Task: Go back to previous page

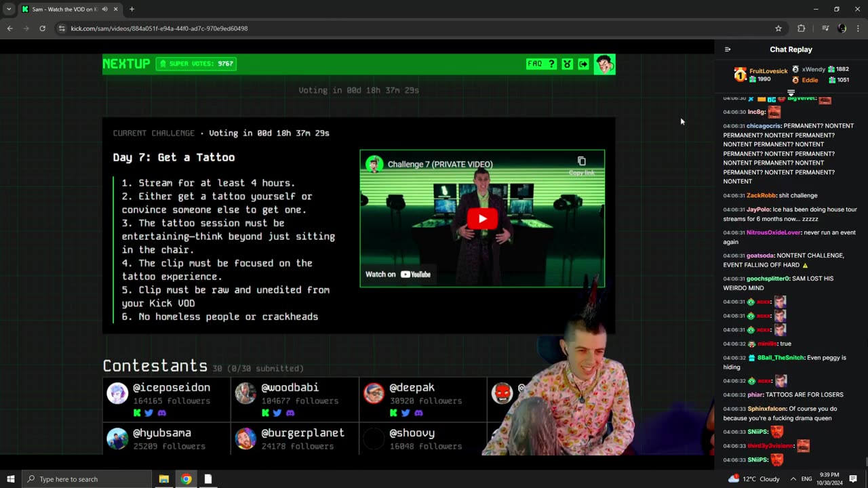Action: tap(9, 28)
